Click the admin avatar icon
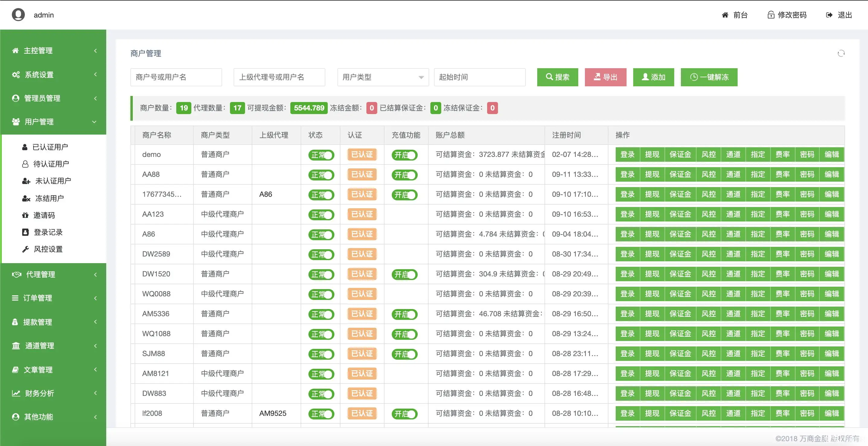Viewport: 868px width, 446px height. pyautogui.click(x=18, y=14)
